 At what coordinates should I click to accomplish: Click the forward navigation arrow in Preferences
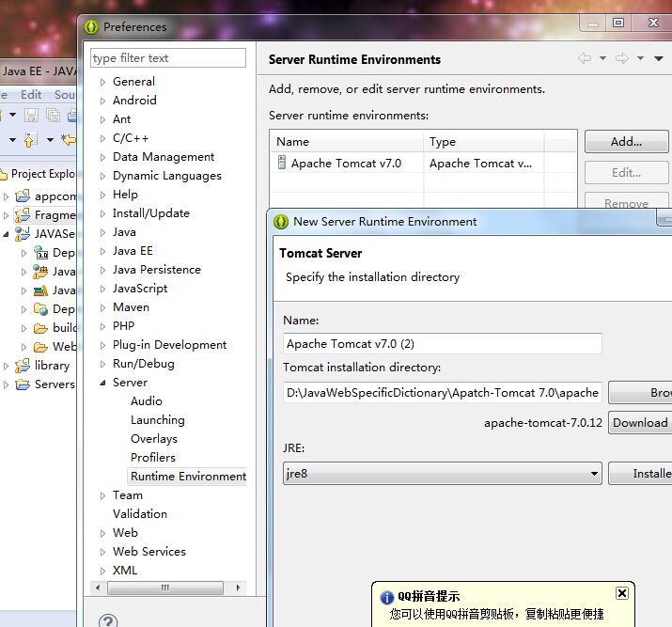click(x=622, y=58)
